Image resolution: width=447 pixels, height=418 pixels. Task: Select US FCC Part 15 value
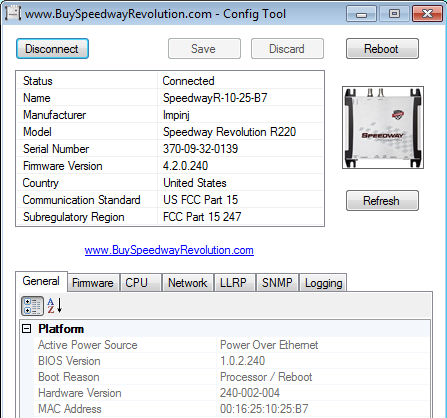click(x=200, y=200)
